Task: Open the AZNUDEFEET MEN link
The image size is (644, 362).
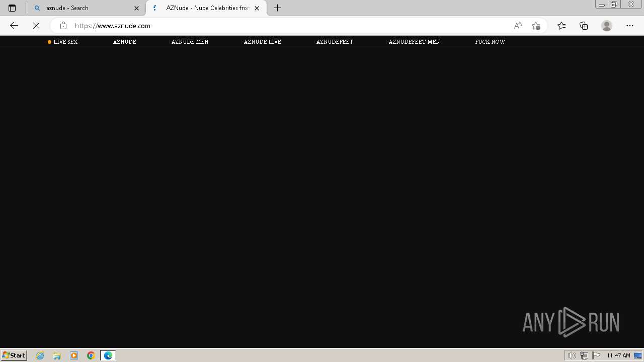Action: [x=414, y=42]
